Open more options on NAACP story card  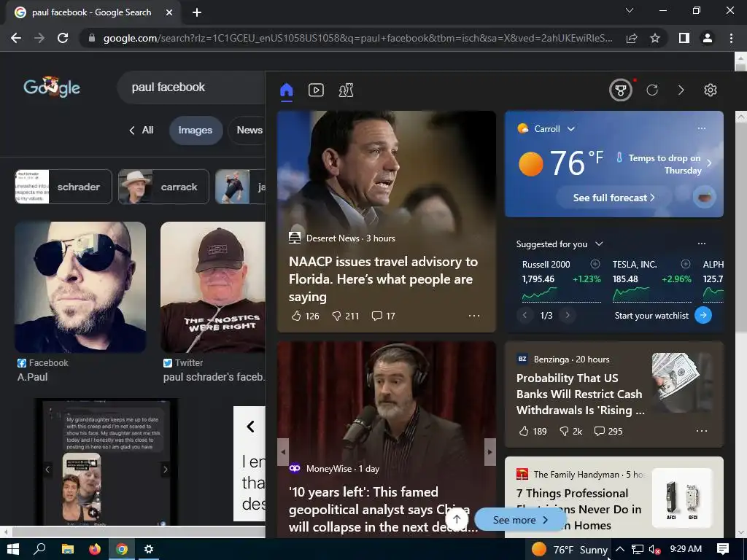(474, 316)
